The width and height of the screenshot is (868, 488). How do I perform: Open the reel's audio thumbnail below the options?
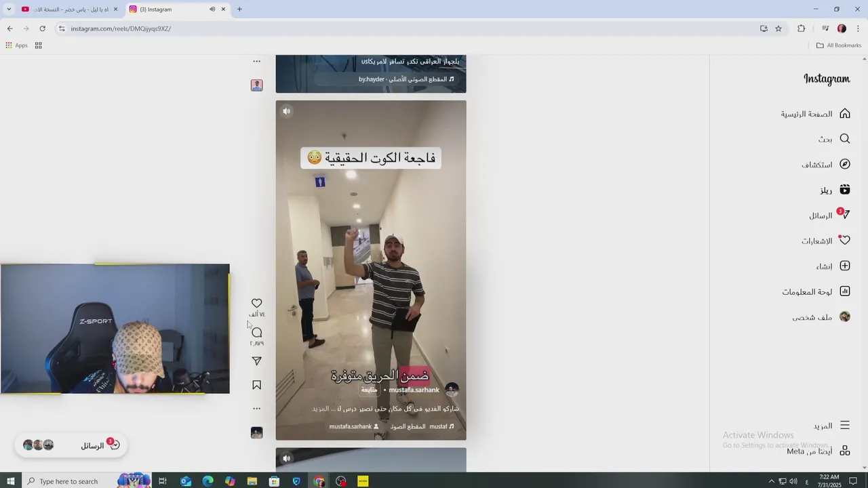(x=256, y=432)
